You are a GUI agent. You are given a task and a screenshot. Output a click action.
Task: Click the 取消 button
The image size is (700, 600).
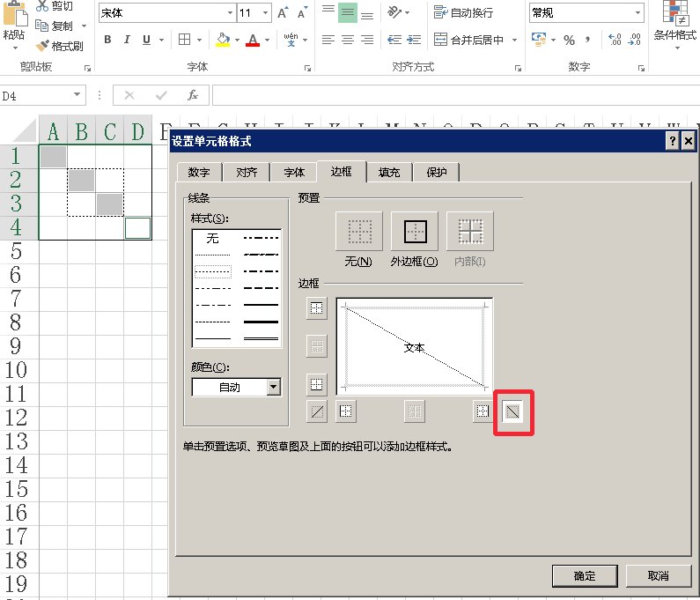click(657, 575)
